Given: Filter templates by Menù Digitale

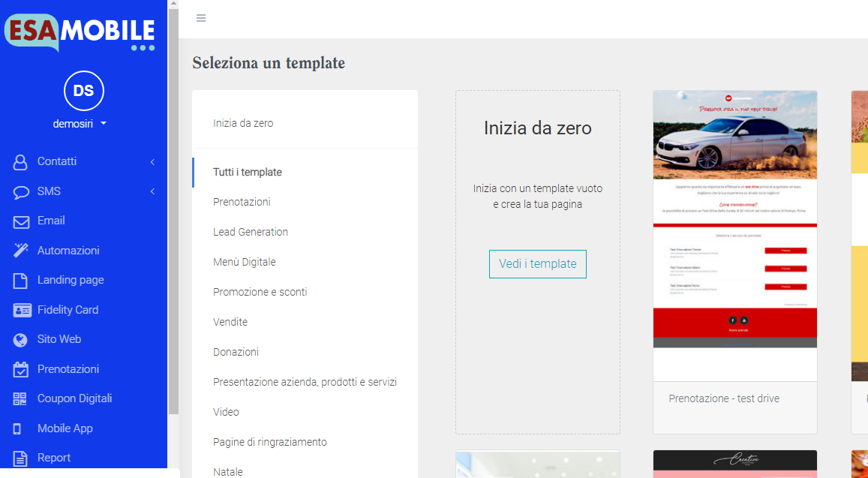Looking at the screenshot, I should point(244,262).
